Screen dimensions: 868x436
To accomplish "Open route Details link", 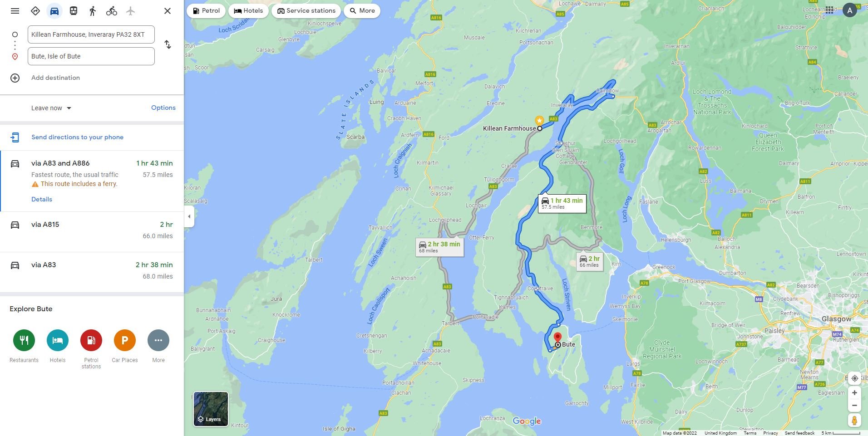I will click(42, 199).
